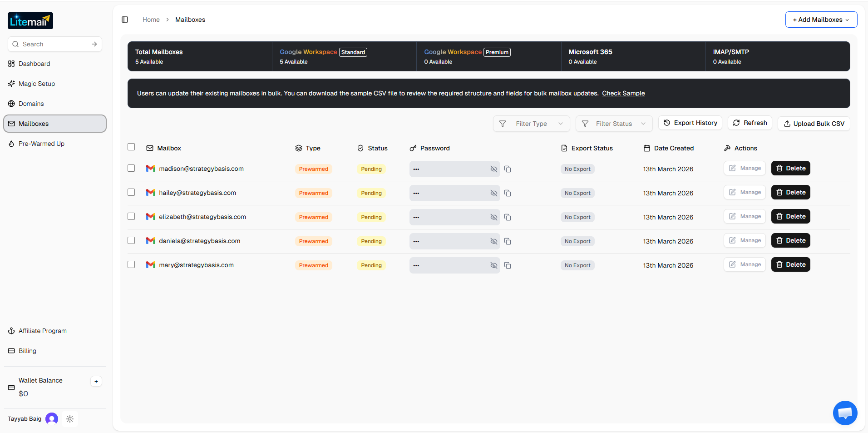Click the Affiliate Program sidebar icon
The image size is (868, 433).
(11, 331)
